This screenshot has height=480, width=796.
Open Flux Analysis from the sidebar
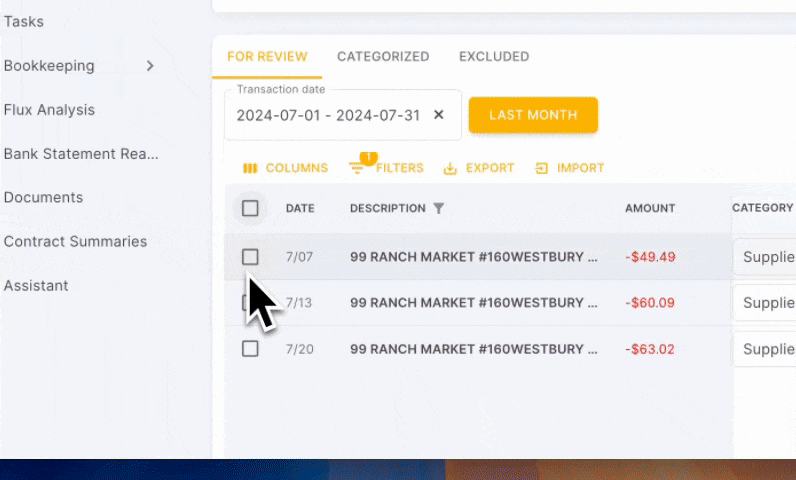[x=49, y=110]
